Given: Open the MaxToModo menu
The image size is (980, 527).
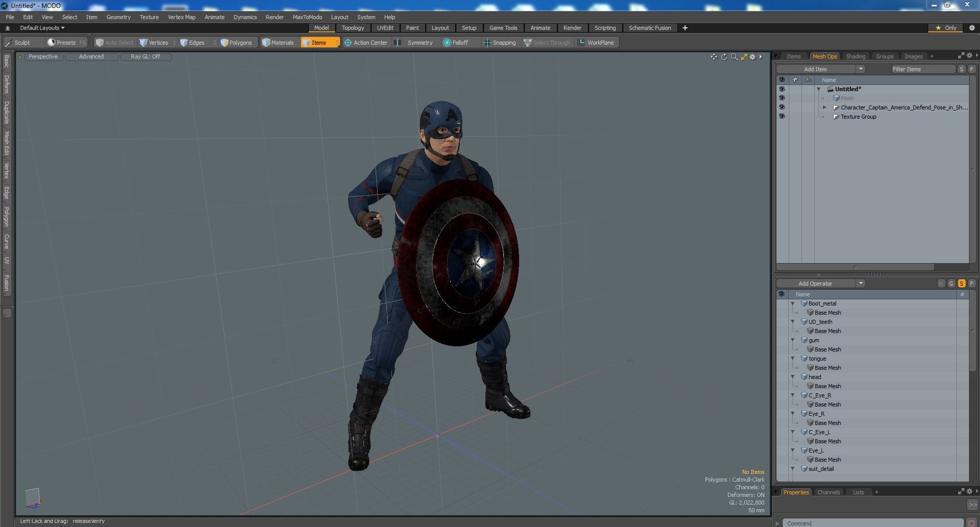Looking at the screenshot, I should [x=307, y=17].
